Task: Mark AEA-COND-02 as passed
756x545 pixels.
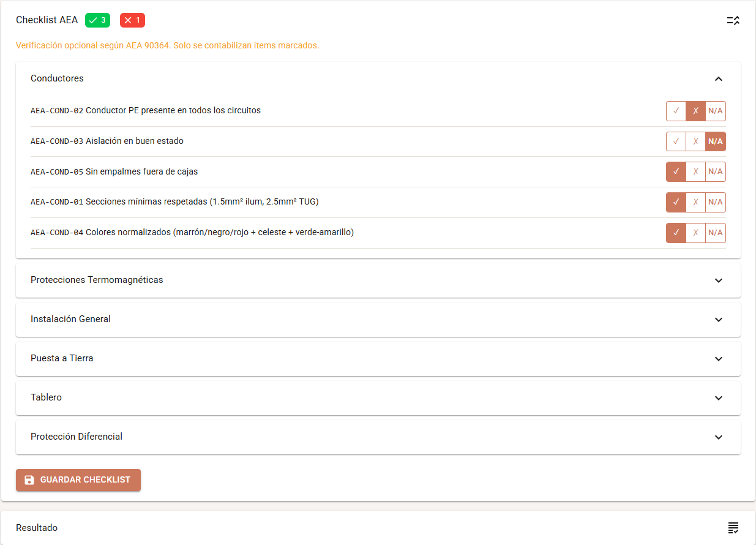Action: (x=676, y=111)
